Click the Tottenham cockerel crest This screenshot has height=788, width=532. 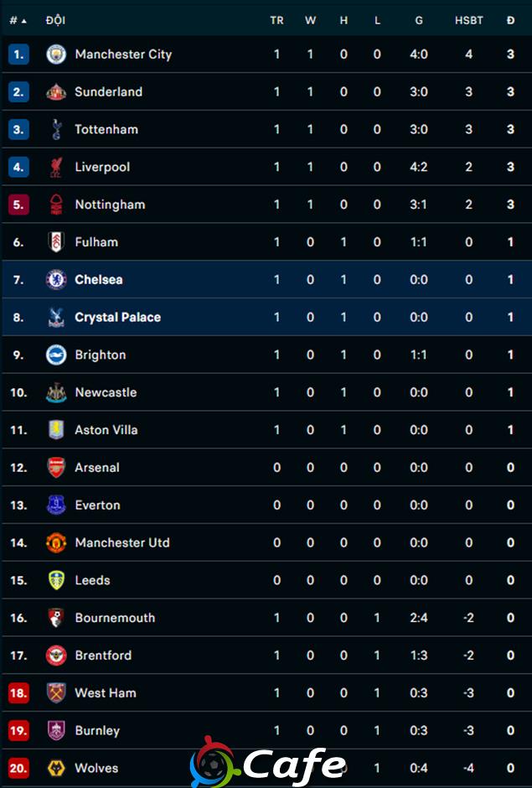click(56, 129)
